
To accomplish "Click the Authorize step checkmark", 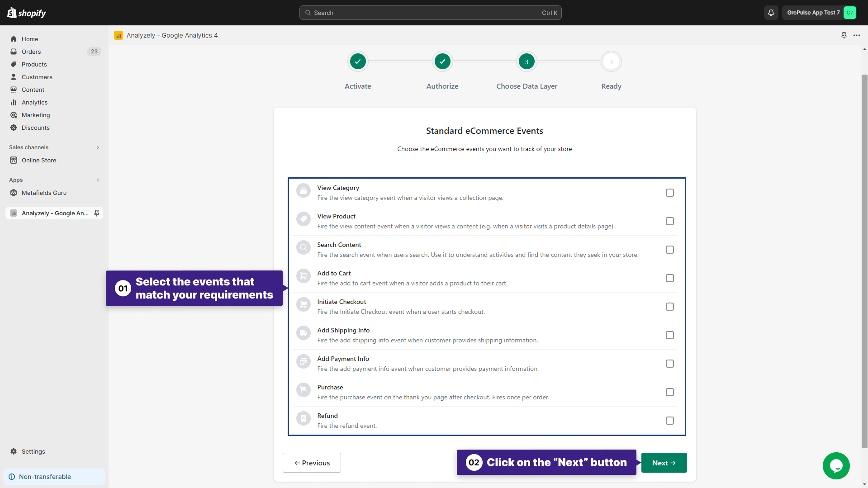I will pyautogui.click(x=442, y=62).
